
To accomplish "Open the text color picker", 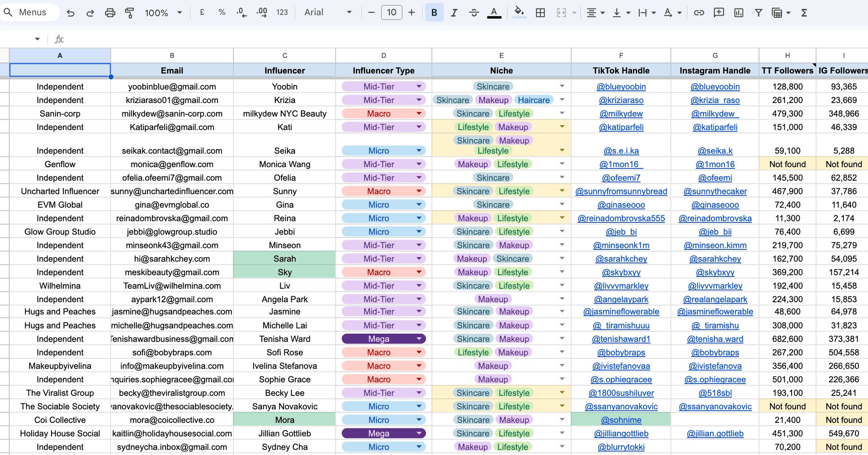I will pos(494,13).
